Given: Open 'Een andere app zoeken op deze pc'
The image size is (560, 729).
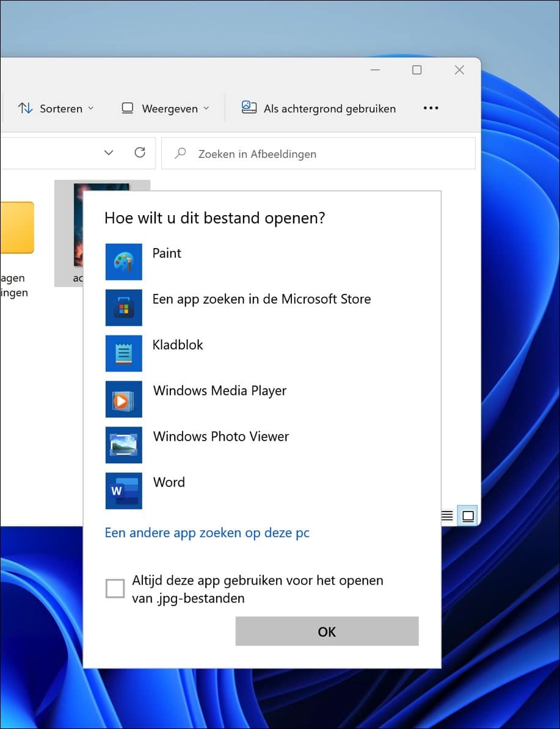Looking at the screenshot, I should 207,533.
